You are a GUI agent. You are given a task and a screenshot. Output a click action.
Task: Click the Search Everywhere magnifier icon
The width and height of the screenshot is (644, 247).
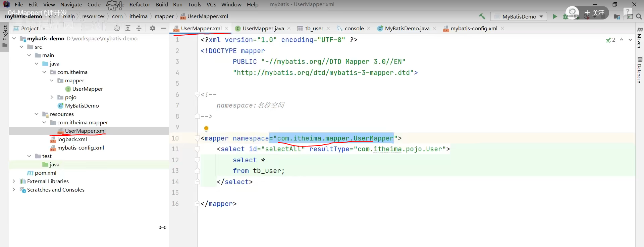[x=639, y=16]
